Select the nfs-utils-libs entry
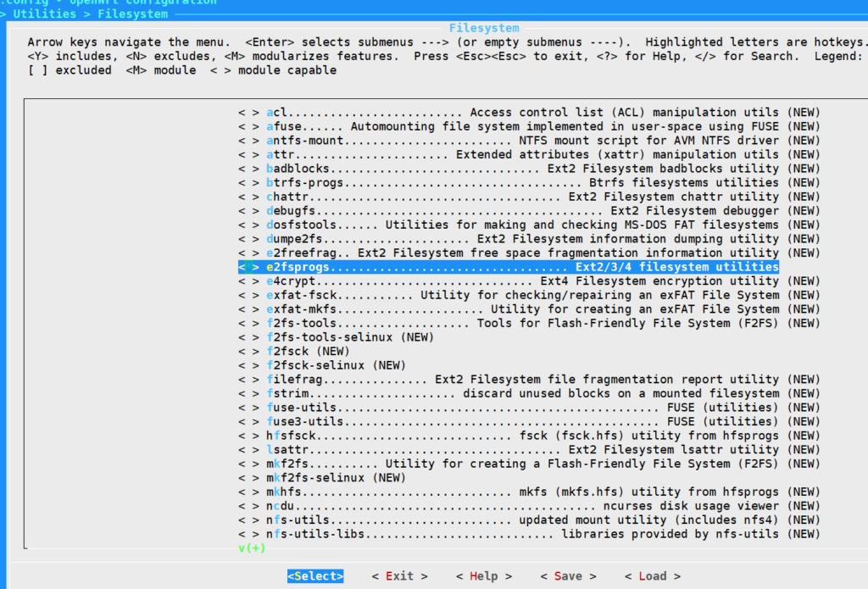 point(529,534)
